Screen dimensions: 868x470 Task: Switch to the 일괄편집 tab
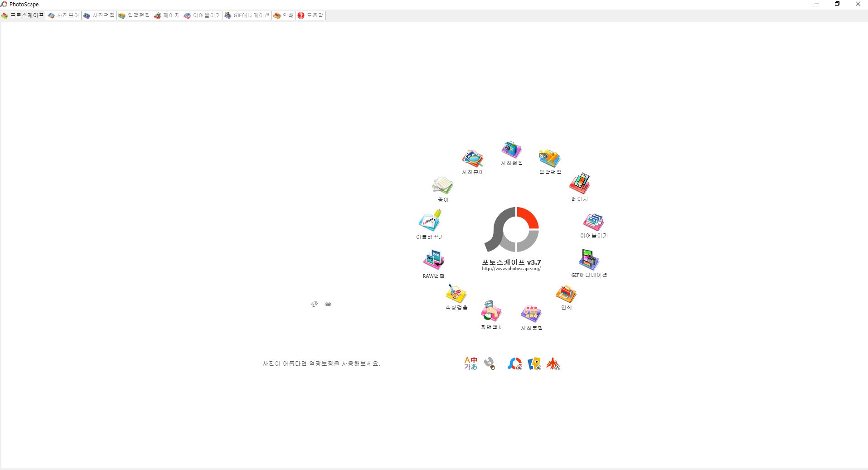(x=134, y=15)
